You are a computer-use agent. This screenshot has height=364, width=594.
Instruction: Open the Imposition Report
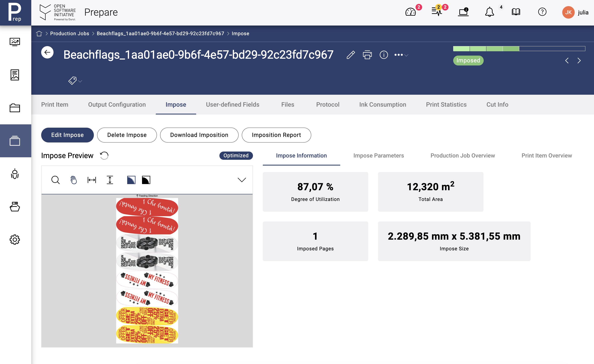276,135
